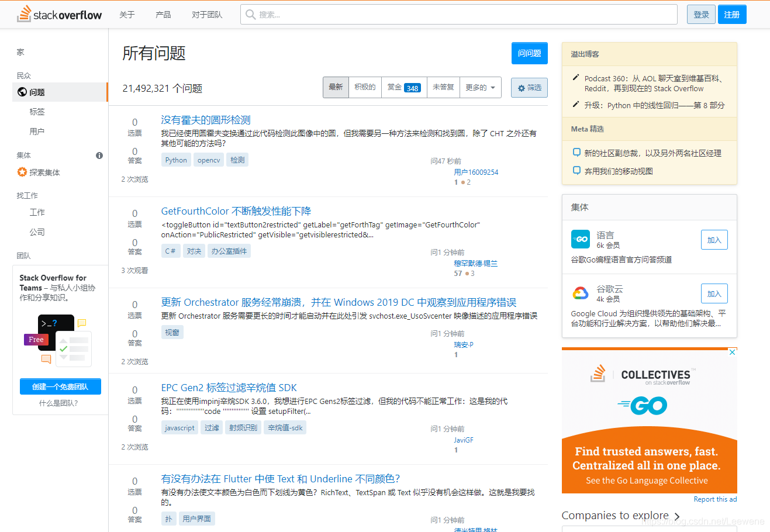Open the info icon next to 集体
Image resolution: width=770 pixels, height=532 pixels.
(99, 156)
